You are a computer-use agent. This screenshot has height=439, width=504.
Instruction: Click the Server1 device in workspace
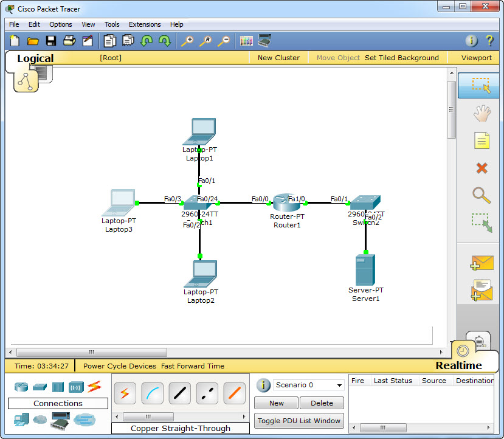click(x=365, y=269)
